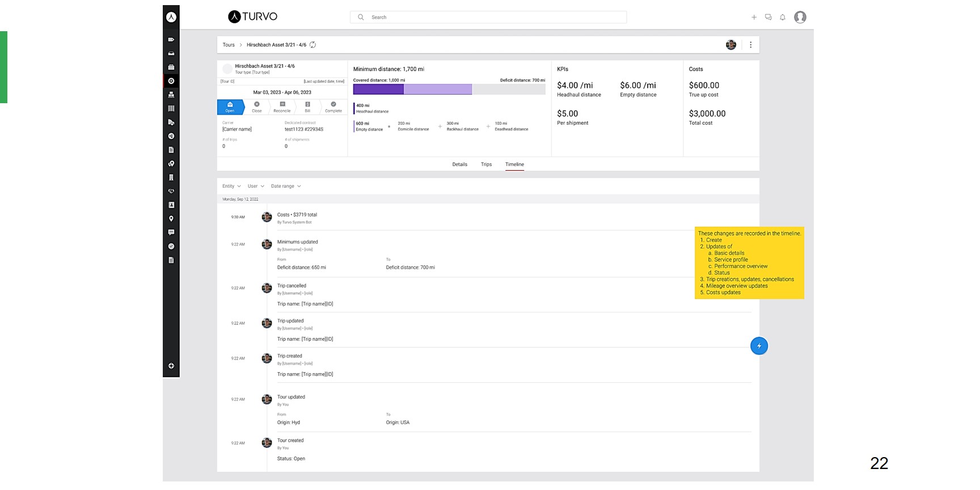Screen dimensions: 980x490
Task: Click inside the Search field
Action: (488, 17)
